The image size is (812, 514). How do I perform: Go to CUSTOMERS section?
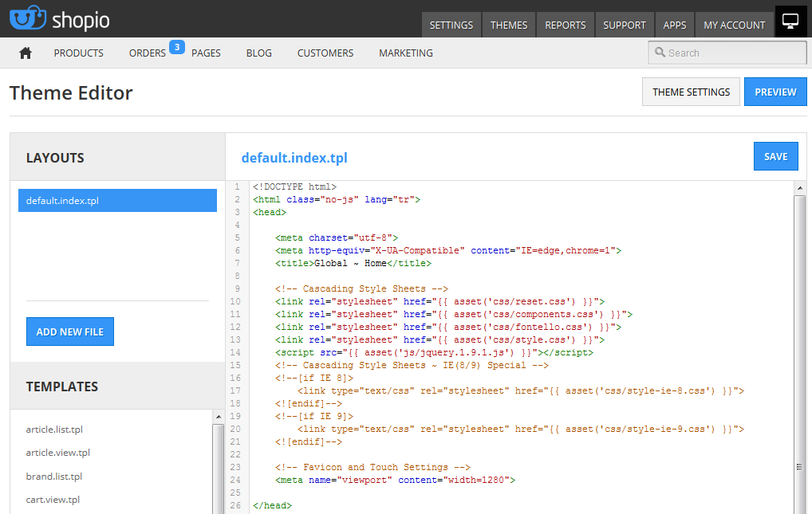(x=325, y=53)
